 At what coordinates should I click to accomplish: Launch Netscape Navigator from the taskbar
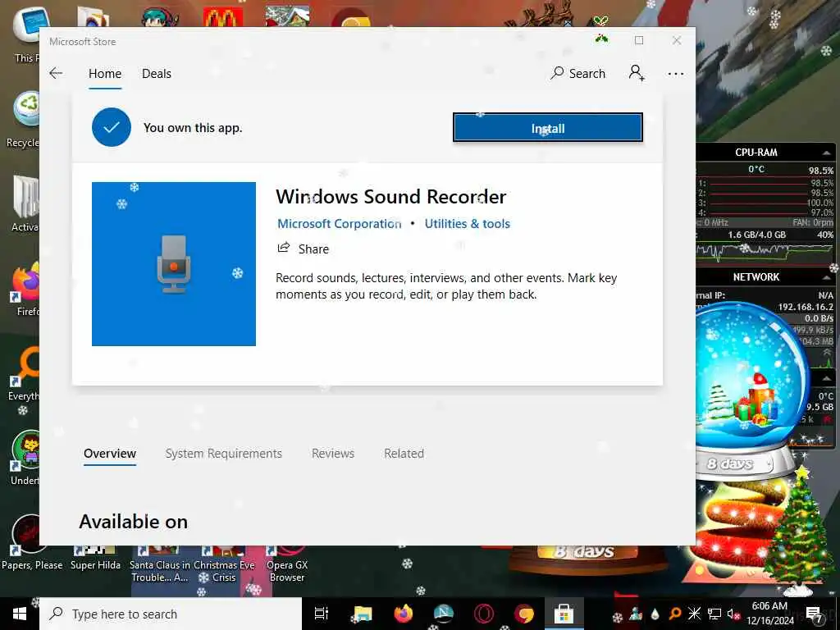pyautogui.click(x=444, y=614)
